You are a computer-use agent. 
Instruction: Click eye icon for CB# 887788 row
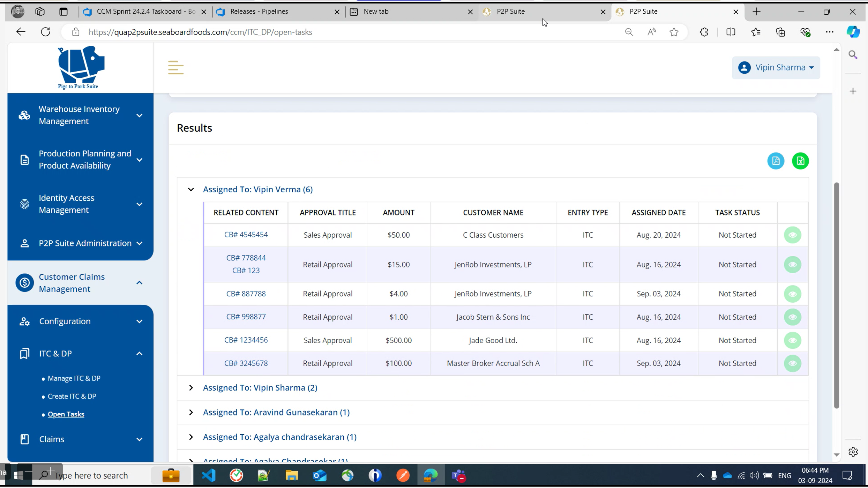[x=792, y=295]
